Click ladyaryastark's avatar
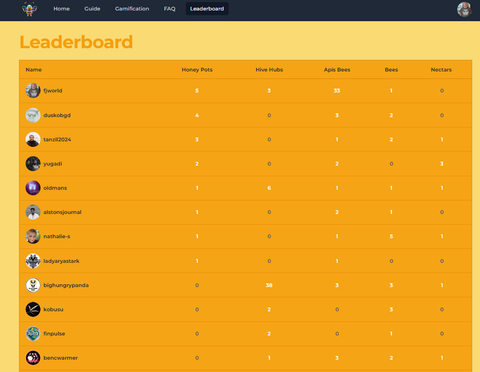The height and width of the screenshot is (372, 480). pos(33,261)
